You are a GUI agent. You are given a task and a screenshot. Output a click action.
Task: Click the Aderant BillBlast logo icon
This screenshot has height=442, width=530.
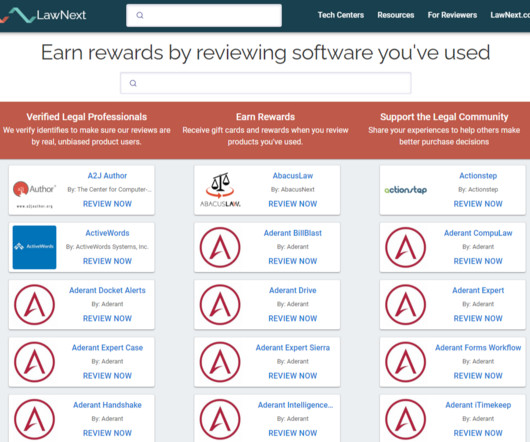[x=220, y=247]
